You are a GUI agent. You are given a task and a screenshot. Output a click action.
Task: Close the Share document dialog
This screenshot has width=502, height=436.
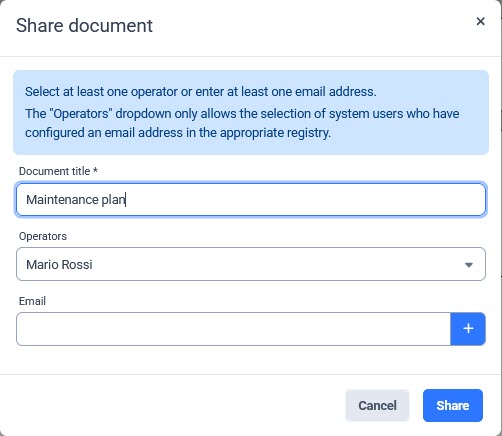[x=480, y=21]
